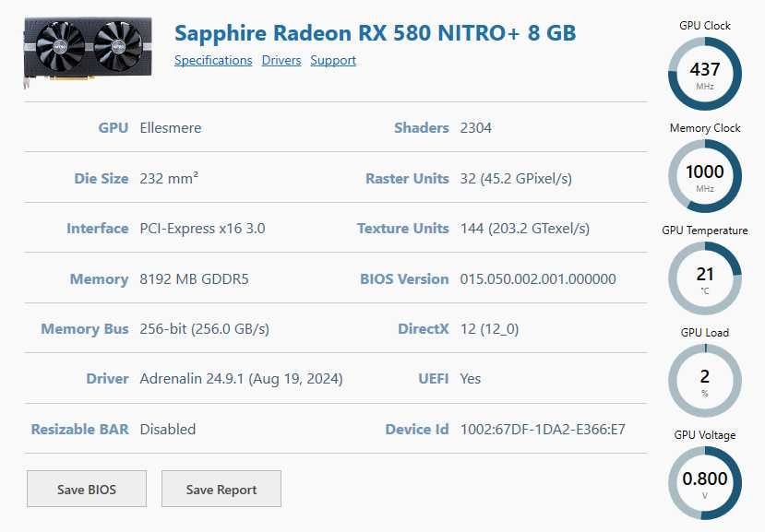Click the GPU Voltage 0.800 V gauge
This screenshot has width=765, height=532.
705,483
